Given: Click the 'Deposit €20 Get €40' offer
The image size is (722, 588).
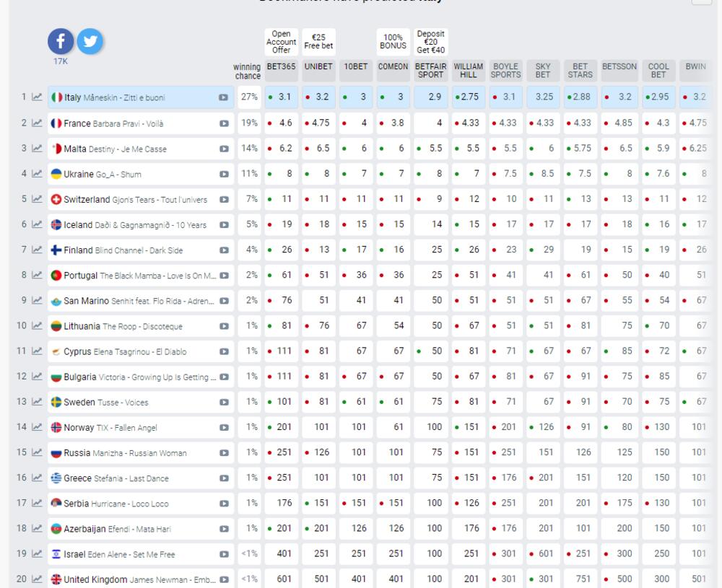Looking at the screenshot, I should (430, 42).
